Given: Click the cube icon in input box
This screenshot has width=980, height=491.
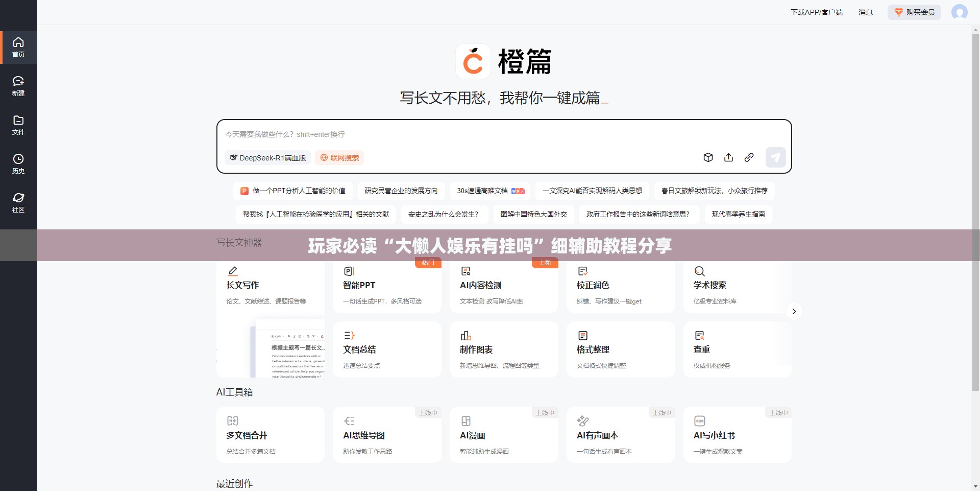Looking at the screenshot, I should pos(708,157).
